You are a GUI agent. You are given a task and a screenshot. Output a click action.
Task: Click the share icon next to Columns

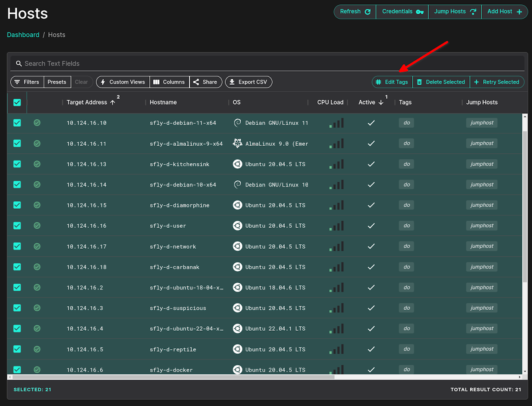coord(196,82)
